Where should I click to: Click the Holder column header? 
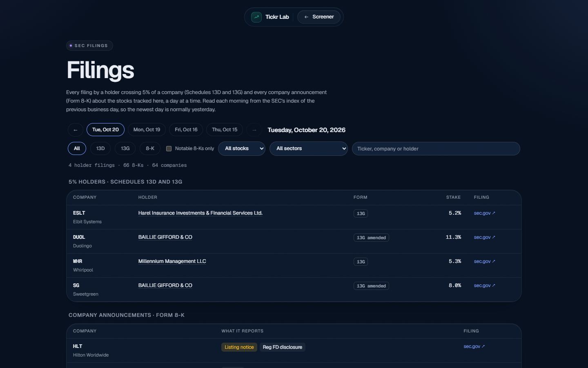pos(148,197)
